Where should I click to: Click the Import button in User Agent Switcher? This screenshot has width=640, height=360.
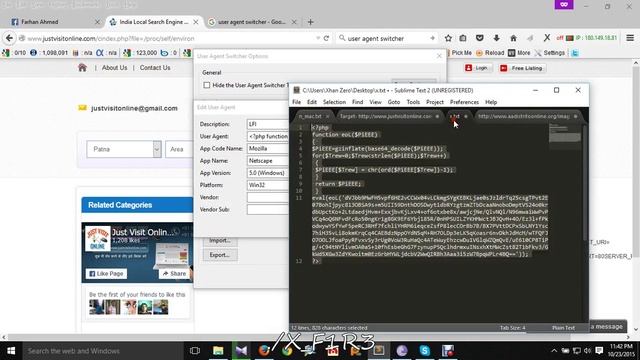[220, 240]
